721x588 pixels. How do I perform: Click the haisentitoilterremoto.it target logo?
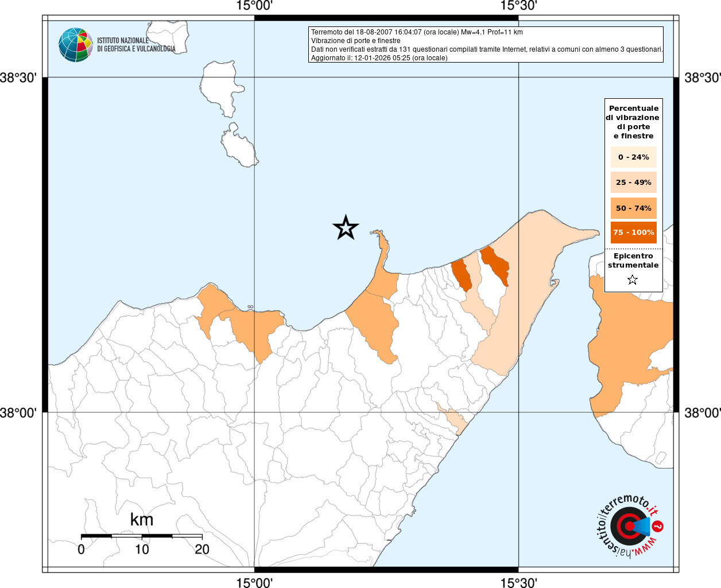point(628,527)
